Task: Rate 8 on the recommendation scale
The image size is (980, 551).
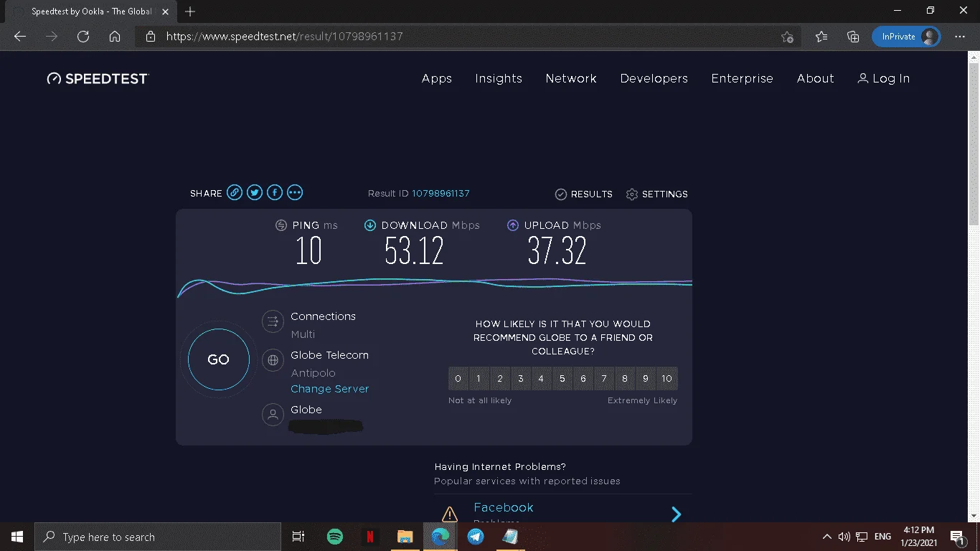Action: [625, 379]
